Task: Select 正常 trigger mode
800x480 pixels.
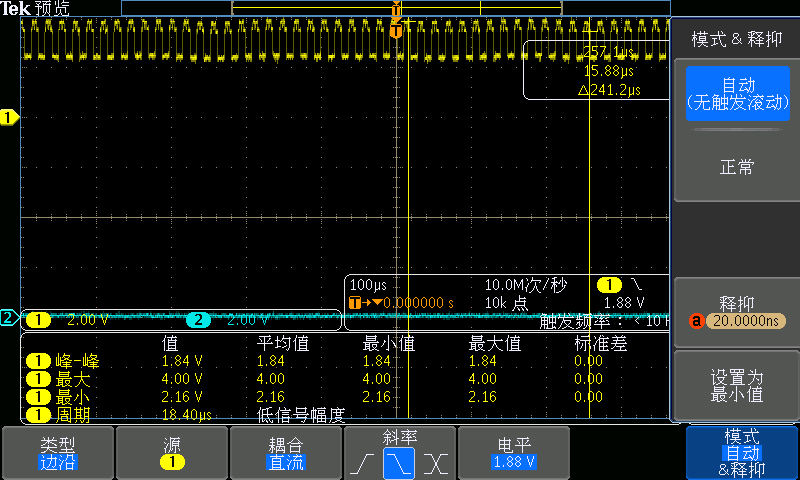Action: 737,167
